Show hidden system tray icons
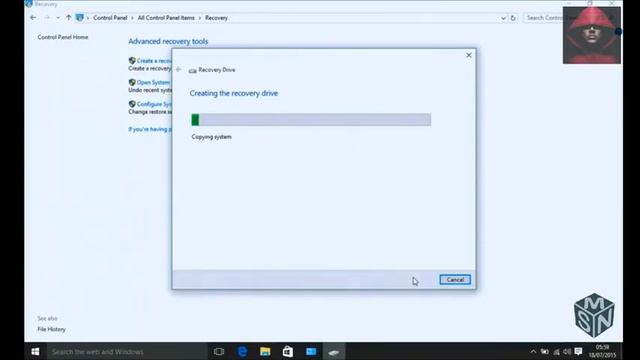This screenshot has width=640, height=360. point(533,351)
